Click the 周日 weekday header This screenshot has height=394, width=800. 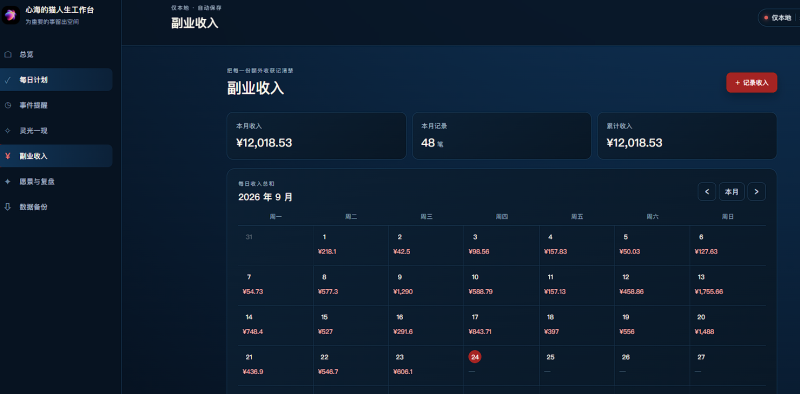[728, 217]
